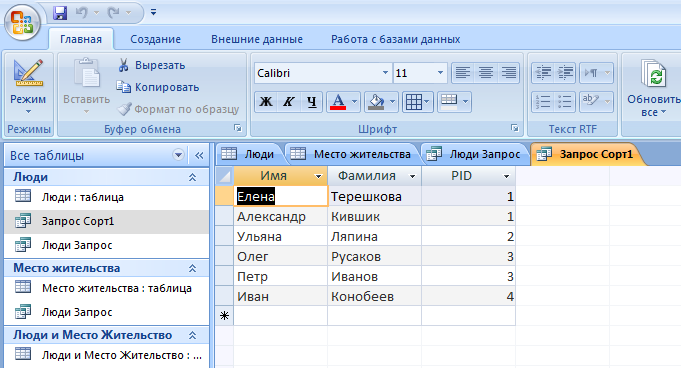Image resolution: width=681 pixels, height=368 pixels.
Task: Open Quick Access Toolbar customize arrow
Action: click(x=153, y=13)
